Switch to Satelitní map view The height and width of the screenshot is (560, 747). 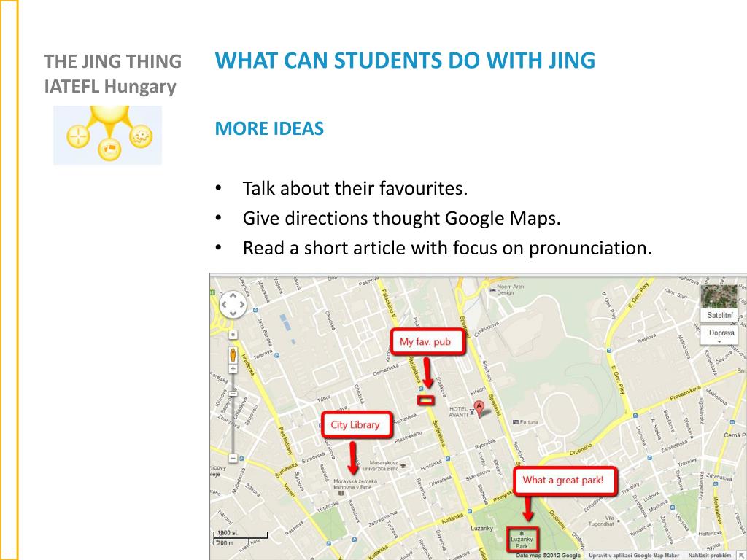tap(719, 303)
